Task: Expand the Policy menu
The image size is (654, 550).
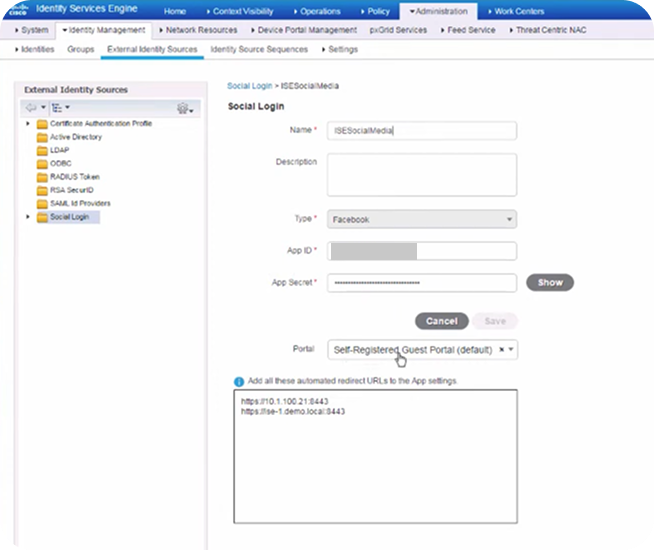Action: click(375, 11)
